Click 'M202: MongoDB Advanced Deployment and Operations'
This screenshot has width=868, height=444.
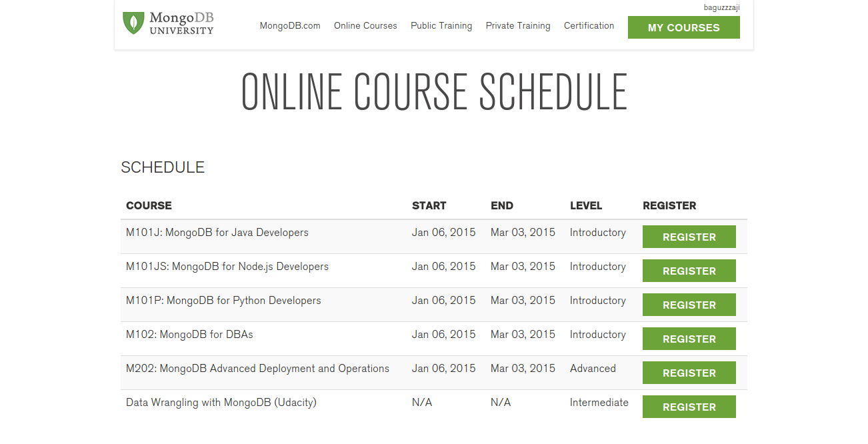(257, 369)
